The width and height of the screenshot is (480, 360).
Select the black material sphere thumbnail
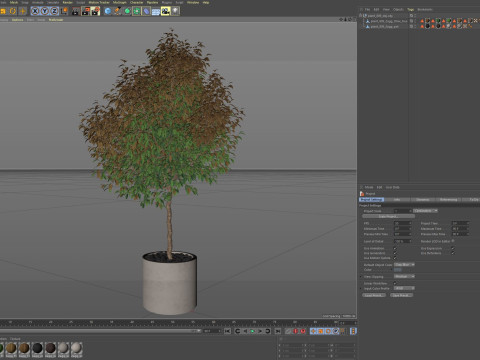tap(37, 348)
